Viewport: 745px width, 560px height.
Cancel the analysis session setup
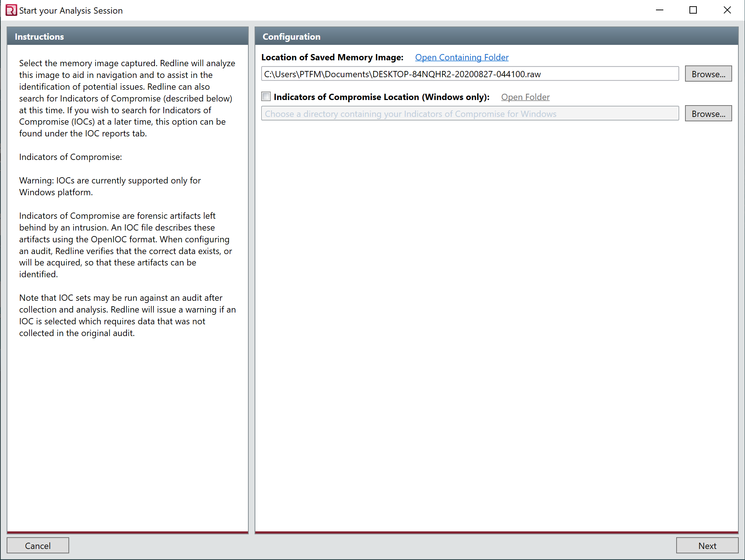38,545
